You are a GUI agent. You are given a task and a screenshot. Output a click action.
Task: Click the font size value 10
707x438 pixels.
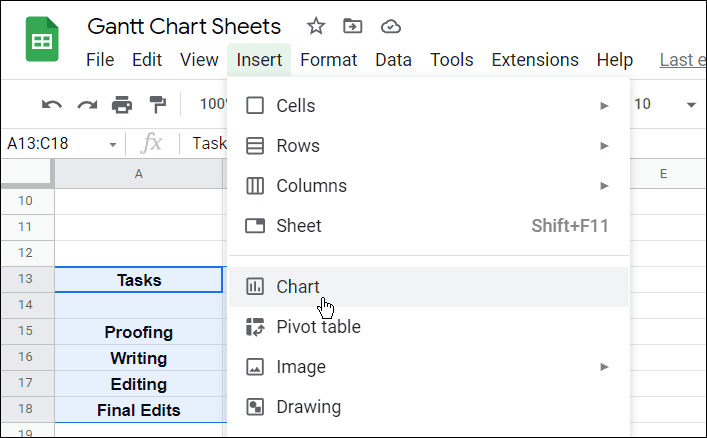(x=642, y=104)
